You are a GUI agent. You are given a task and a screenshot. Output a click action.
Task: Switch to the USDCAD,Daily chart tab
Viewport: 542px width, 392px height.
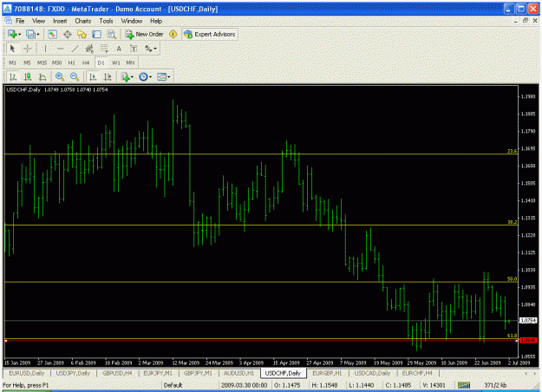point(372,373)
